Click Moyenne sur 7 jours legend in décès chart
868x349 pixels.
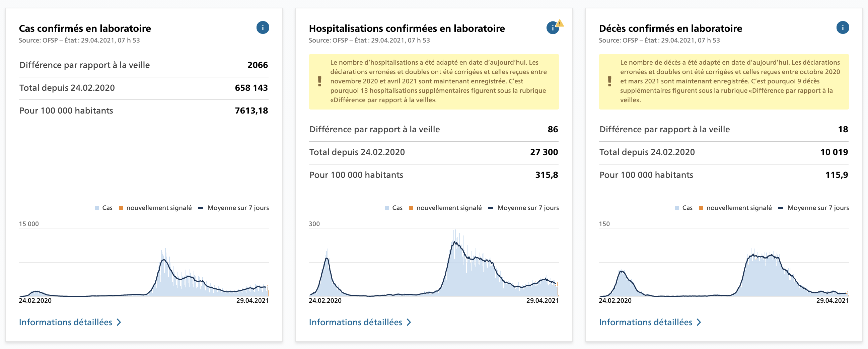818,208
